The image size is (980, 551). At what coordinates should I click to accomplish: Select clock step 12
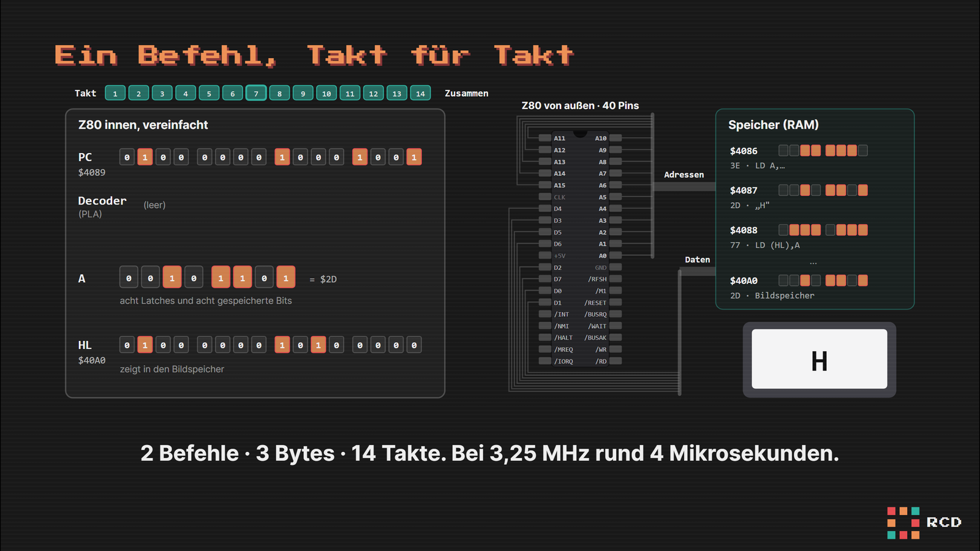373,93
